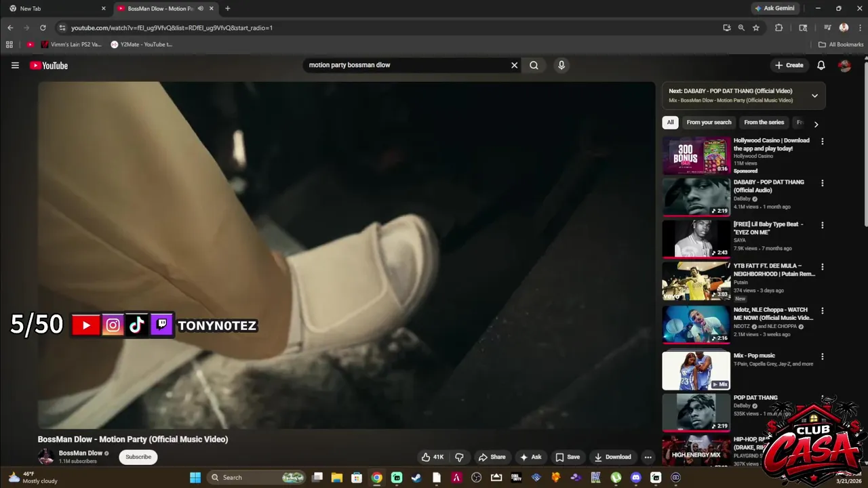Open the Windows Start button

coord(195,478)
